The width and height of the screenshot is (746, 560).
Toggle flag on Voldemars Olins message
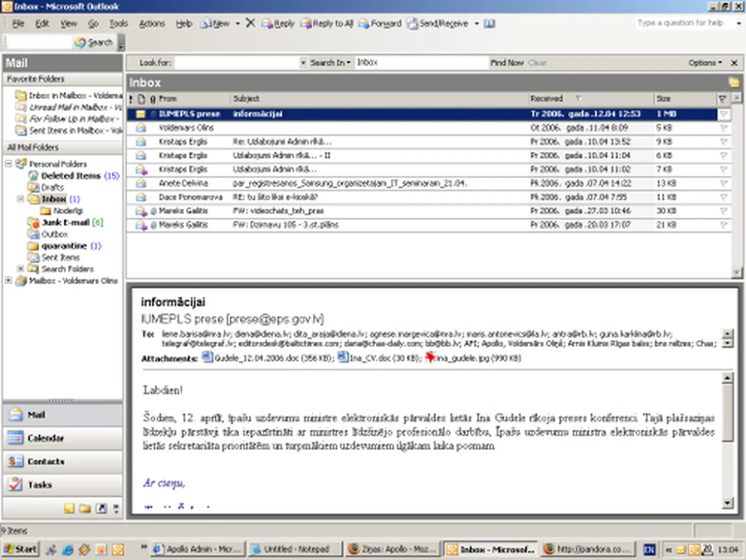tap(724, 128)
